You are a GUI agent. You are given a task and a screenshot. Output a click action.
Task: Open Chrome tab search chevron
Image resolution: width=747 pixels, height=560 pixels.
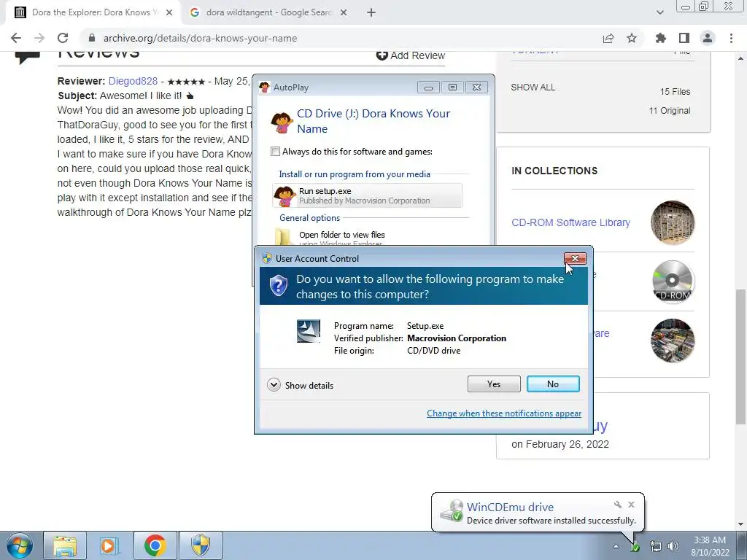(659, 13)
